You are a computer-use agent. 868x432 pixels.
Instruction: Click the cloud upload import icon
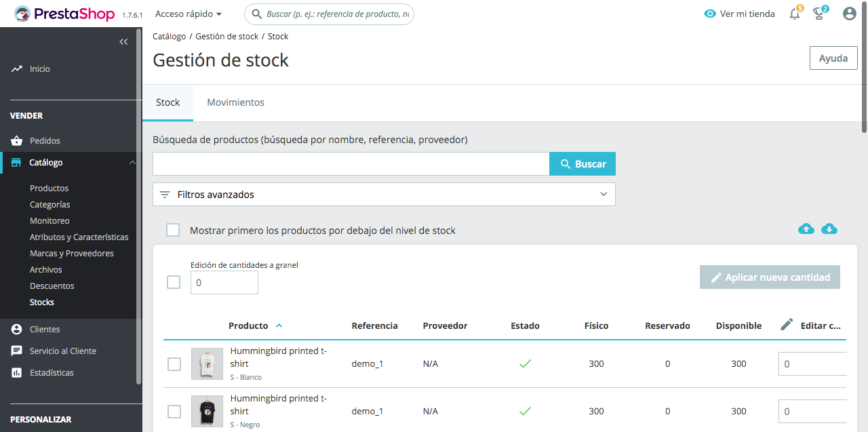pyautogui.click(x=806, y=229)
